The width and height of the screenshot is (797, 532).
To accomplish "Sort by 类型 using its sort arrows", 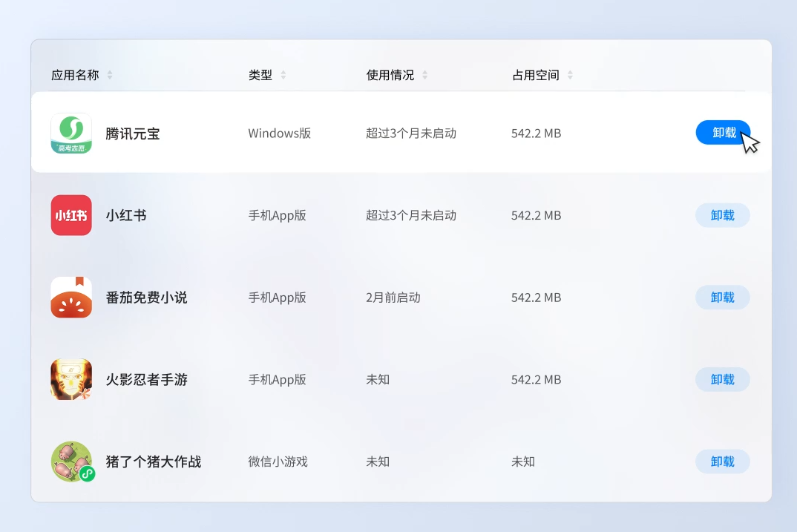I will [x=283, y=75].
